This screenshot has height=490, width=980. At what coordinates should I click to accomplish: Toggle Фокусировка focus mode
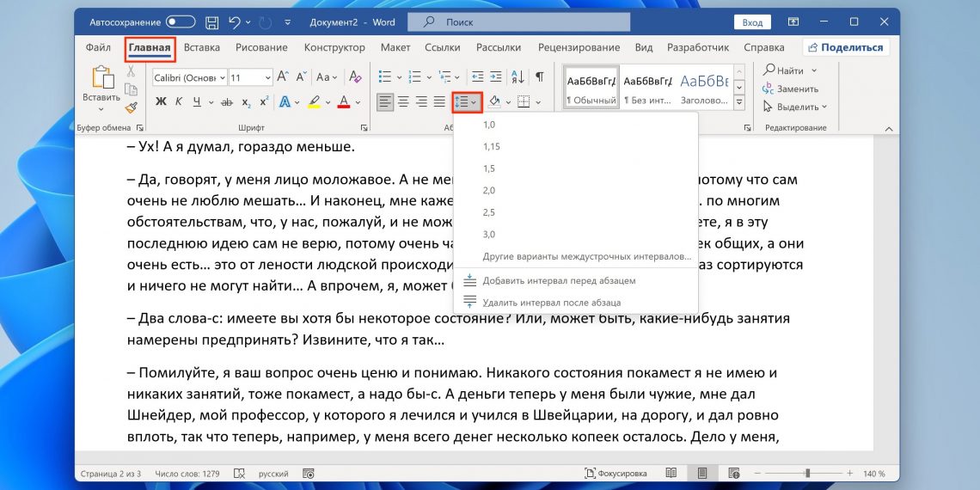click(x=617, y=473)
